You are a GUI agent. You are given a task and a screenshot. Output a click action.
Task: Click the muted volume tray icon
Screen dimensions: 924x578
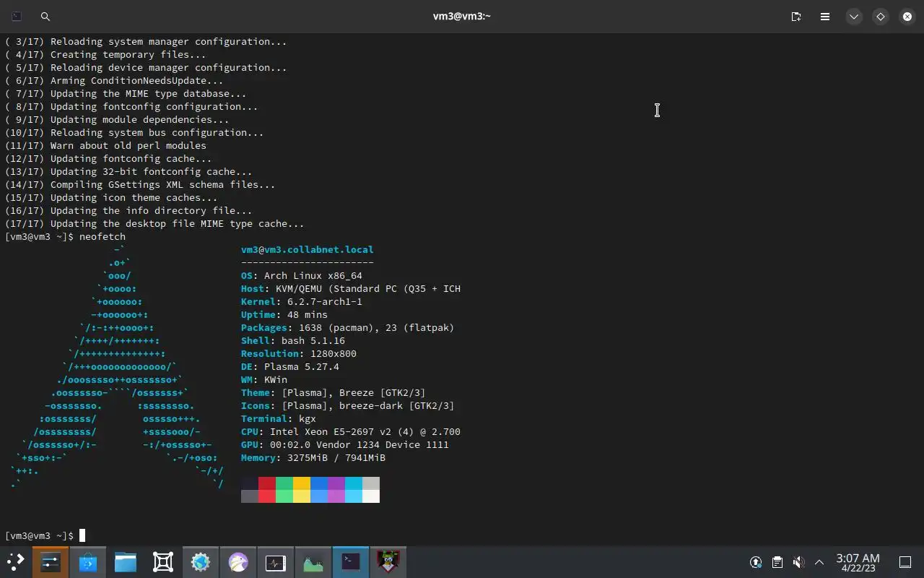[x=798, y=562]
